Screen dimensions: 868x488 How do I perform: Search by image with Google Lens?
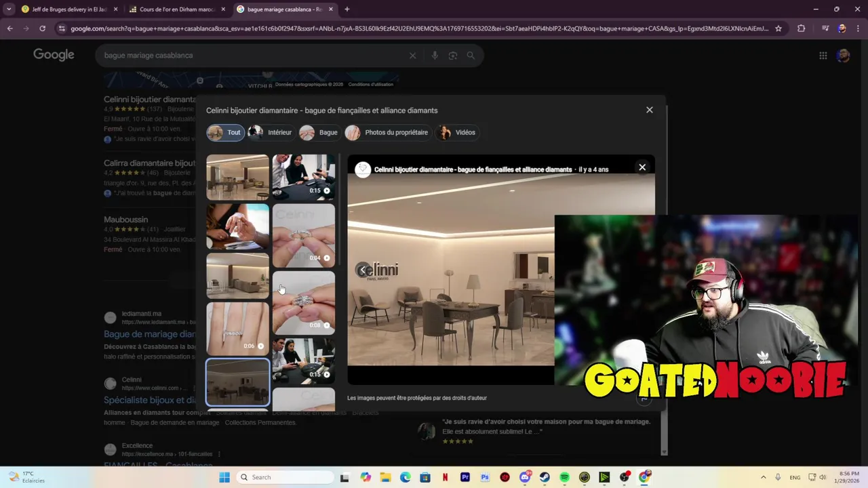coord(453,56)
